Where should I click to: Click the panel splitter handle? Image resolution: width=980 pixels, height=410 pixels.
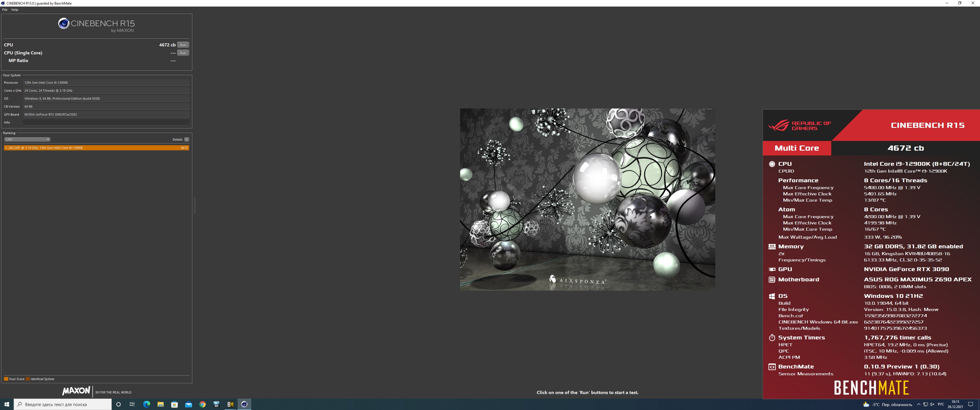[x=194, y=205]
